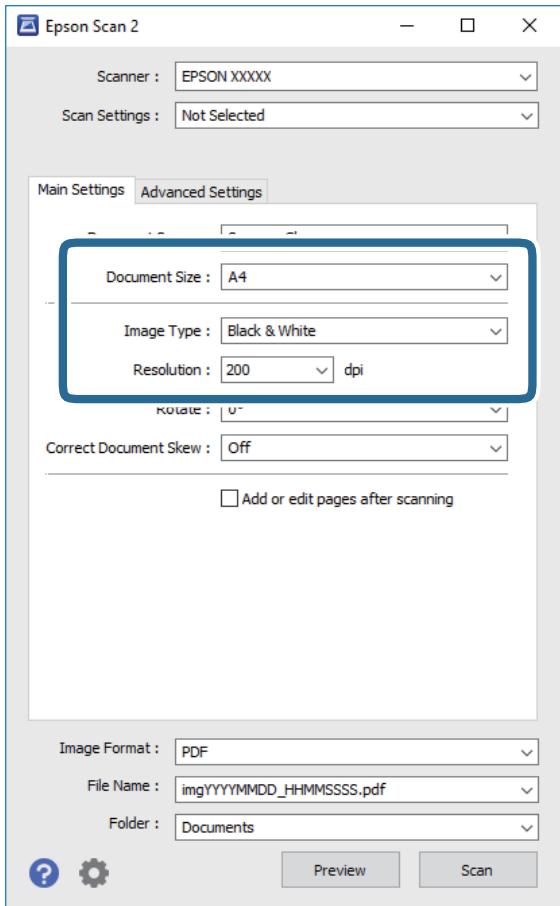Image resolution: width=560 pixels, height=906 pixels.
Task: Click the Preview button
Action: 340,870
